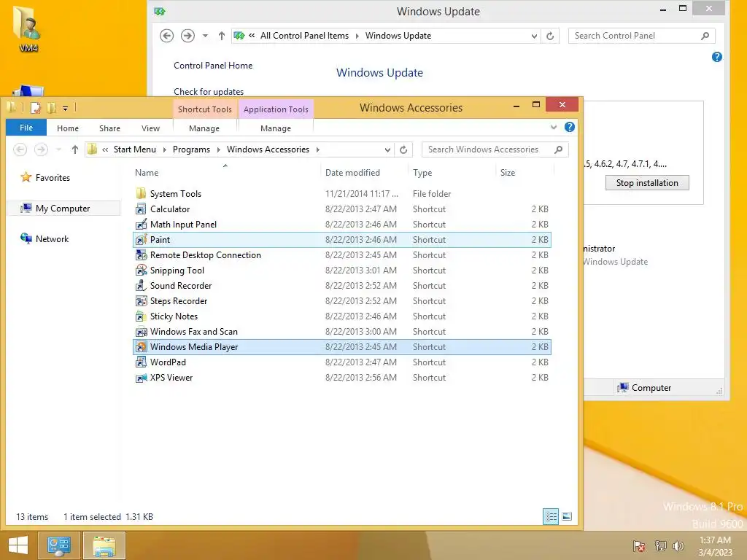Select the Sound Recorder icon

(141, 286)
